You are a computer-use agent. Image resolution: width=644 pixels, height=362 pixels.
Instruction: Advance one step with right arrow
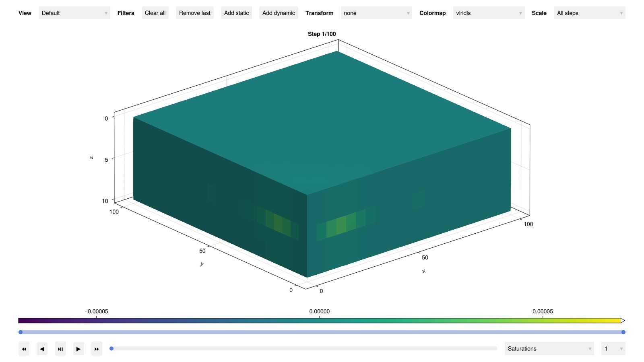coord(78,349)
